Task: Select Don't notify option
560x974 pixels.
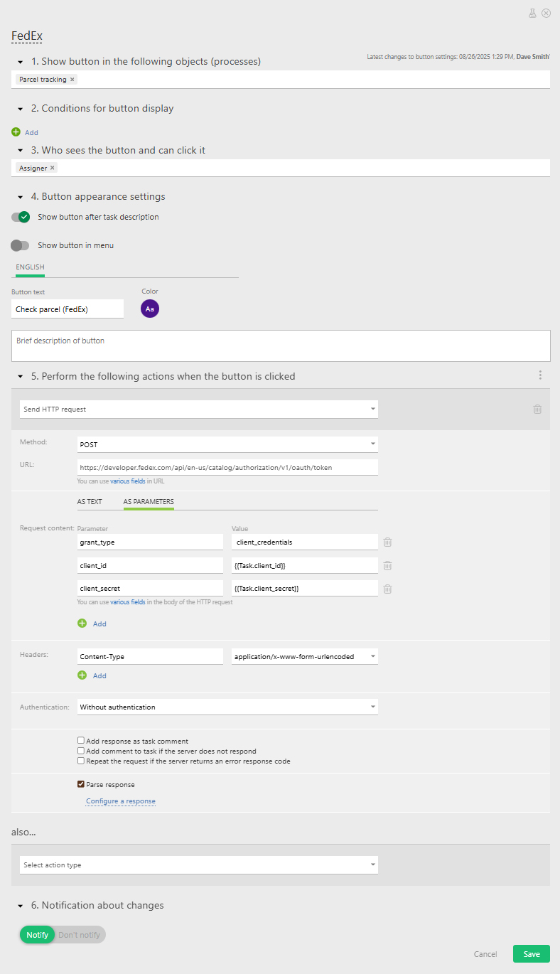Action: [x=80, y=935]
